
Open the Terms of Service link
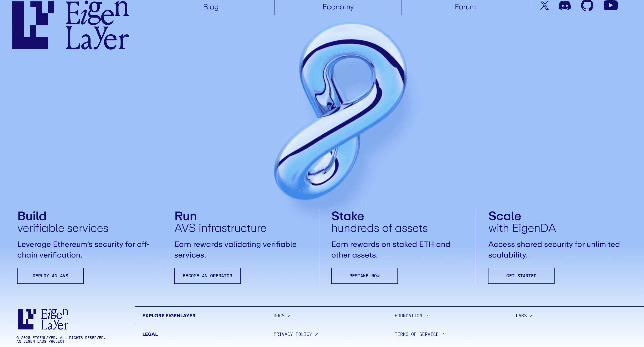click(x=419, y=334)
